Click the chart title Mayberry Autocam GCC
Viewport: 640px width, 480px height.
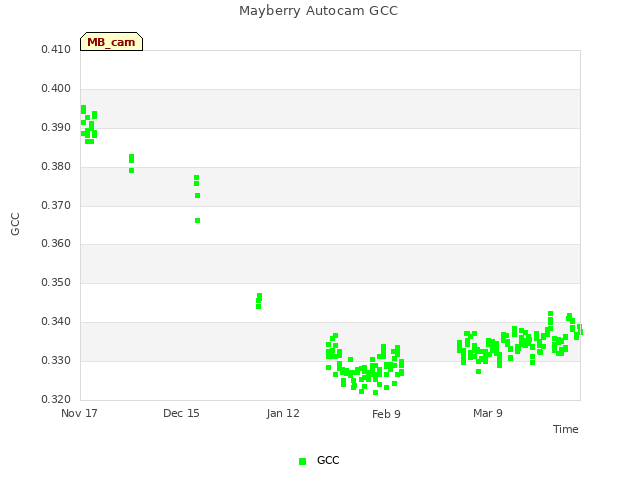[x=318, y=11]
